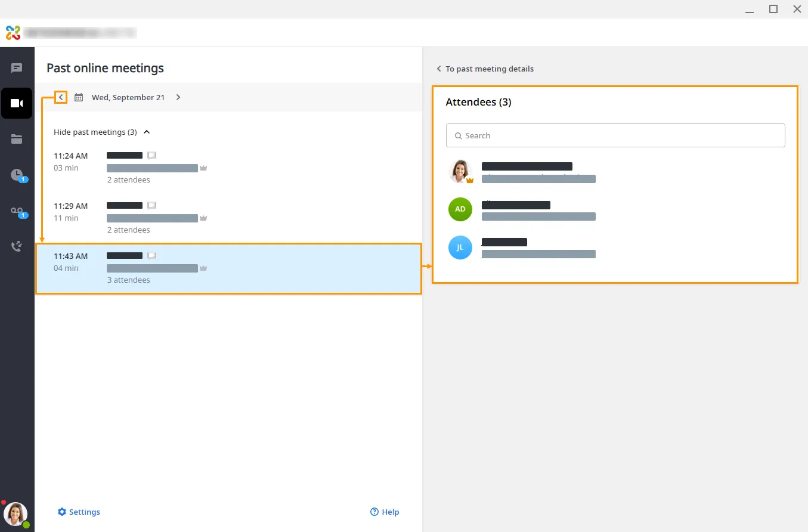Click the attendees Search field

pyautogui.click(x=615, y=135)
